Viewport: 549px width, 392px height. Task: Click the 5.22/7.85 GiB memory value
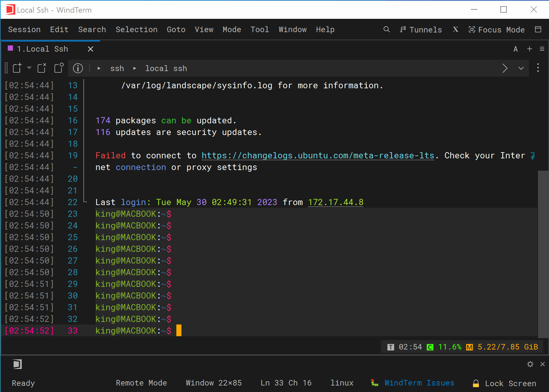[508, 347]
